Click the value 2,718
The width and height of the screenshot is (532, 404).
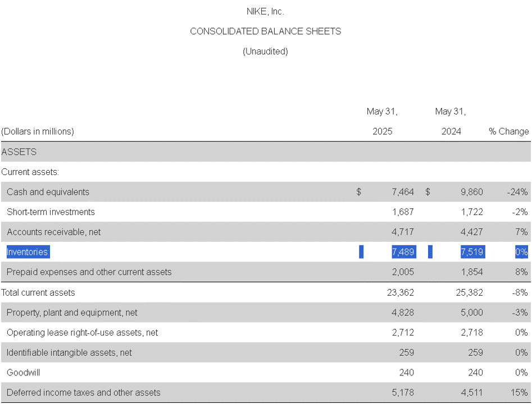click(472, 333)
